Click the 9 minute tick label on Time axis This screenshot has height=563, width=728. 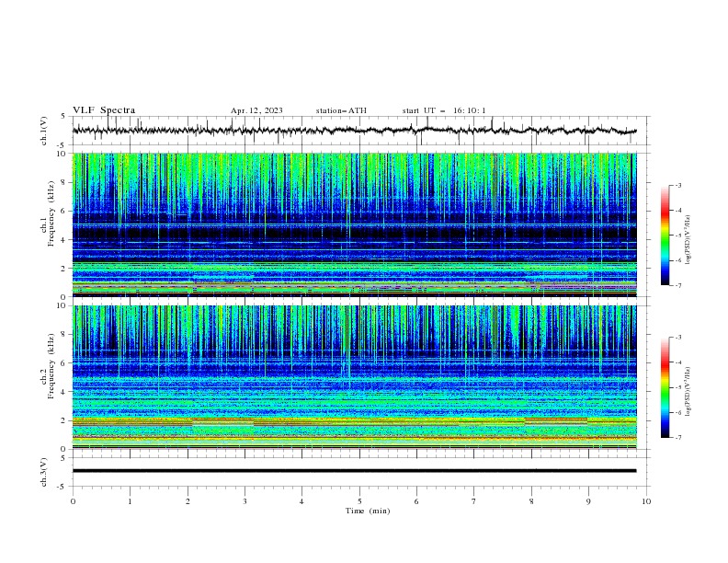[x=588, y=501]
